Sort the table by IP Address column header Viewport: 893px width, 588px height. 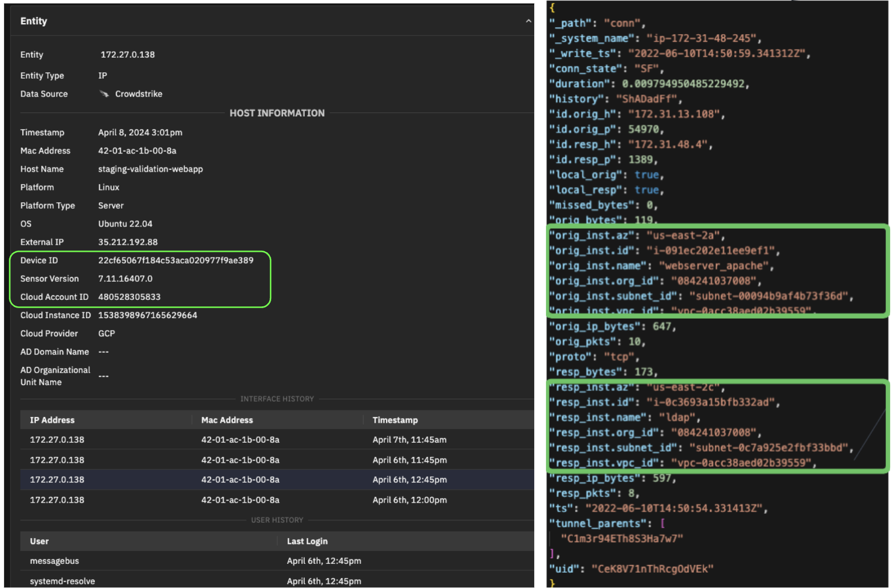52,420
